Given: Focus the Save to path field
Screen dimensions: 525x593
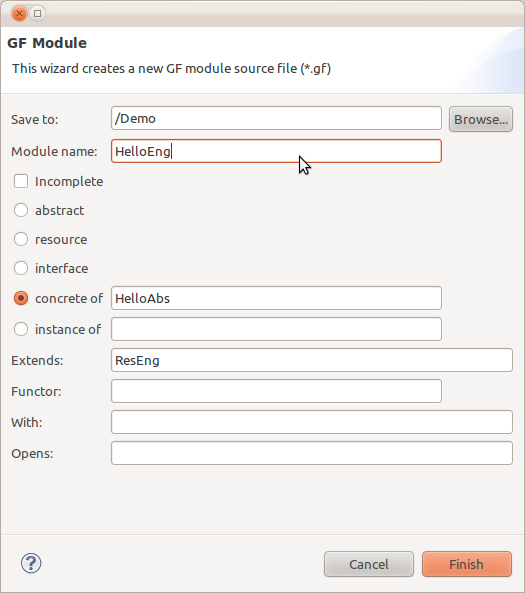Looking at the screenshot, I should (x=276, y=118).
